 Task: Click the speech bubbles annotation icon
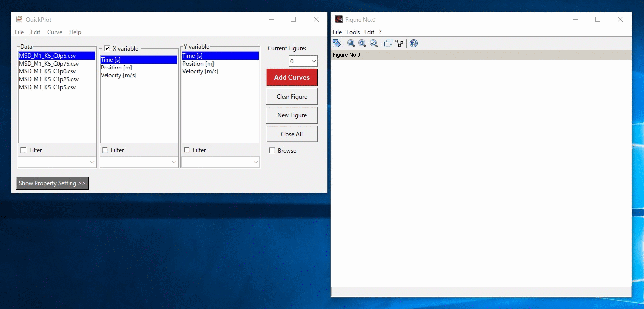[x=388, y=43]
